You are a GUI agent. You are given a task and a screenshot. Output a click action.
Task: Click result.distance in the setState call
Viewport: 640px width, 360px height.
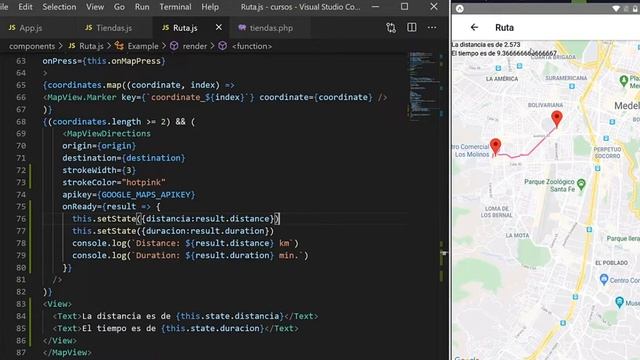coord(232,219)
